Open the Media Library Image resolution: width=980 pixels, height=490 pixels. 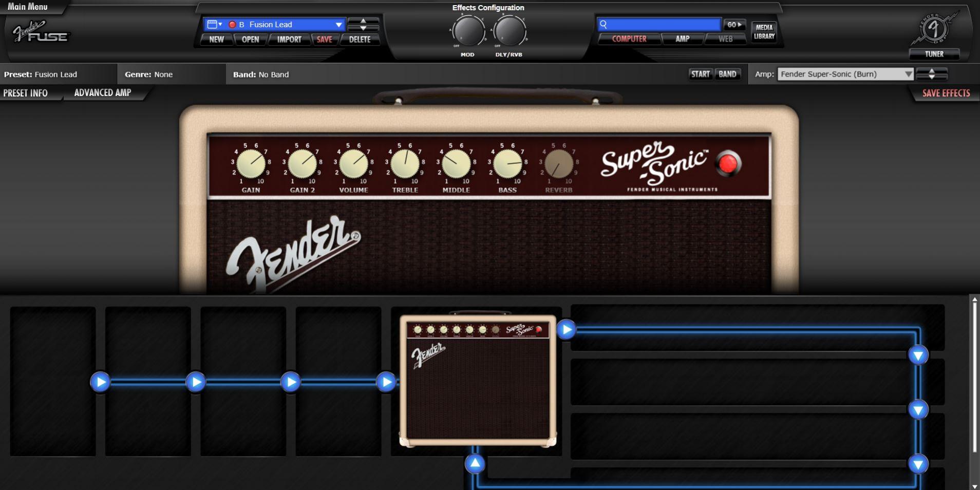(x=764, y=32)
